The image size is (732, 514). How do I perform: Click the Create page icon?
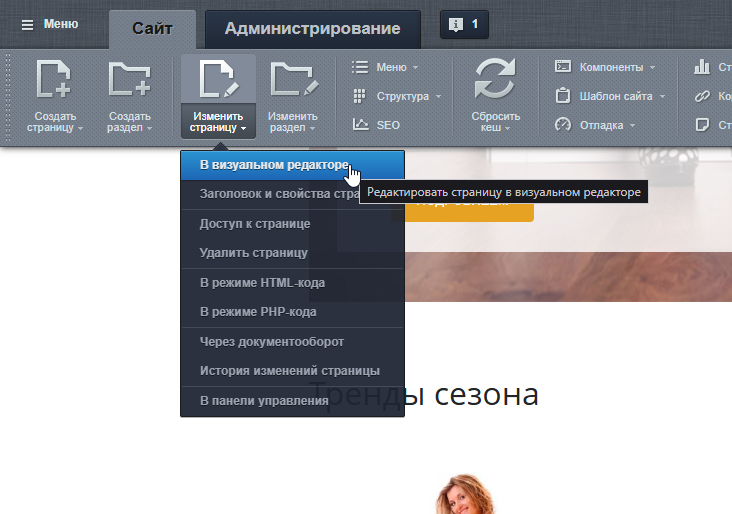[53, 81]
